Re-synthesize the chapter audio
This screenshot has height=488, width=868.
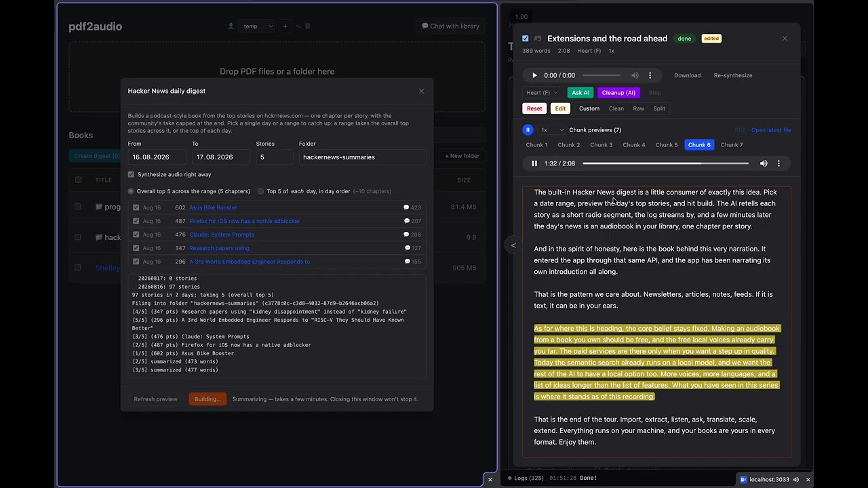(733, 75)
